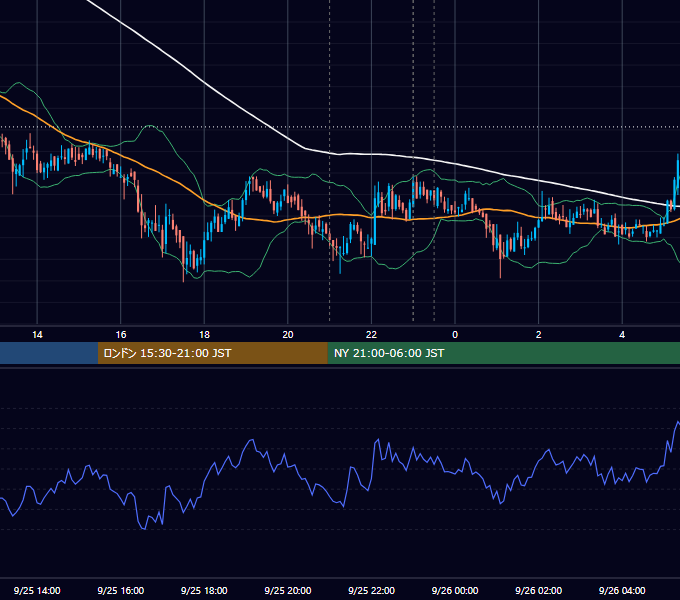Screen dimensions: 680x600
Task: Click the 4 hour axis label
Action: coord(622,335)
